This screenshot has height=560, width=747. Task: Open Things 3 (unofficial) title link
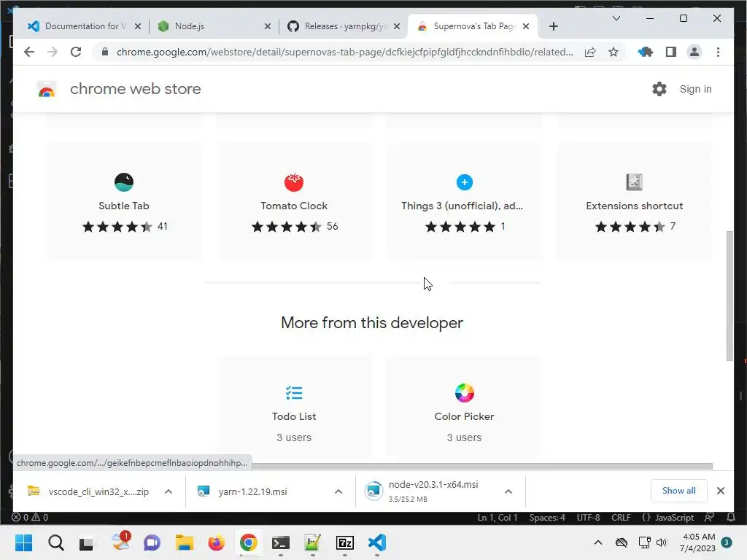462,206
